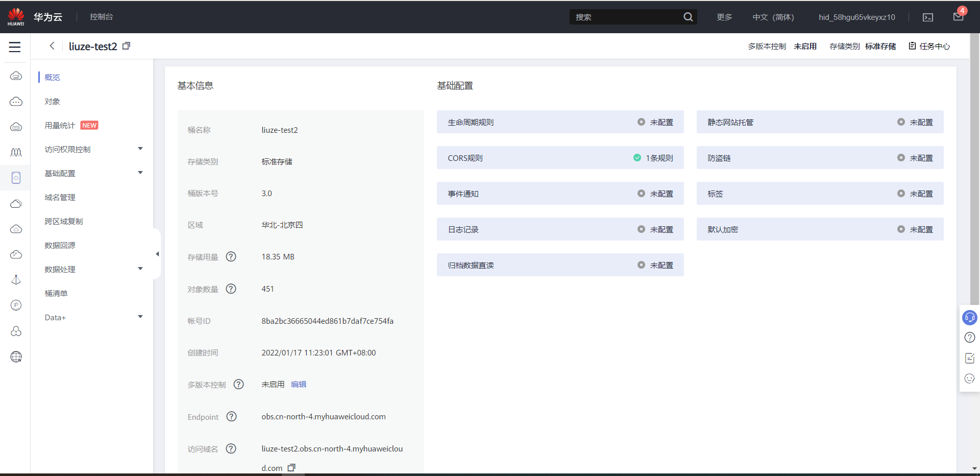Viewport: 980px width, 476px height.
Task: Open 域名管理 in the sidebar
Action: coord(60,197)
